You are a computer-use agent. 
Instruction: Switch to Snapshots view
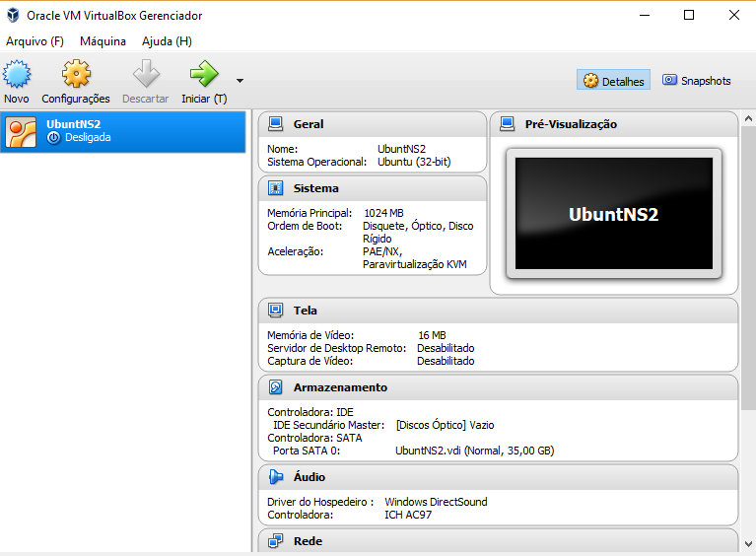[697, 81]
